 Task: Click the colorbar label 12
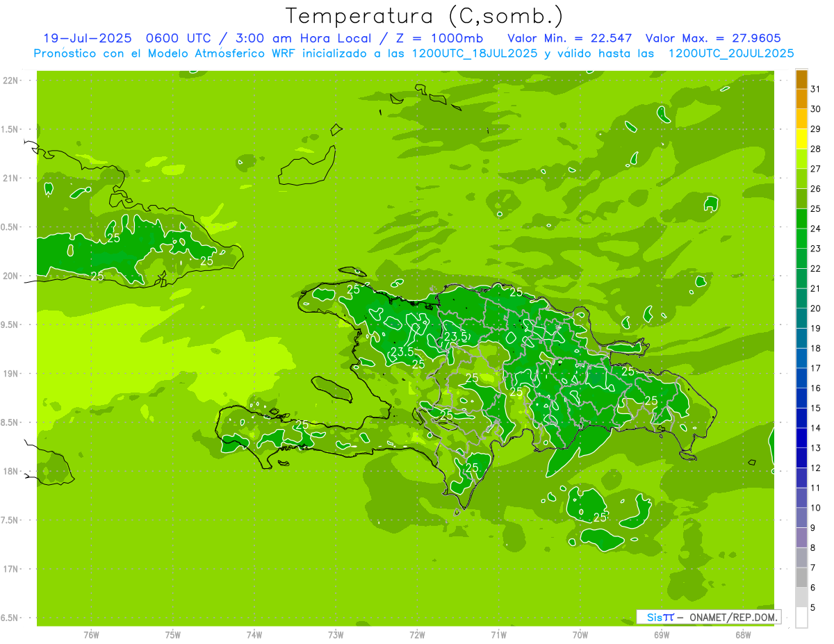[x=816, y=468]
